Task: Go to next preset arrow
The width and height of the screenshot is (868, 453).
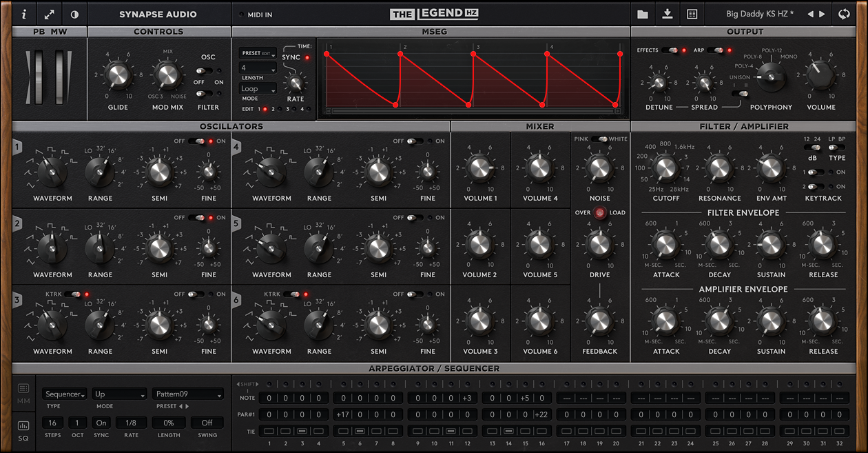Action: point(822,14)
